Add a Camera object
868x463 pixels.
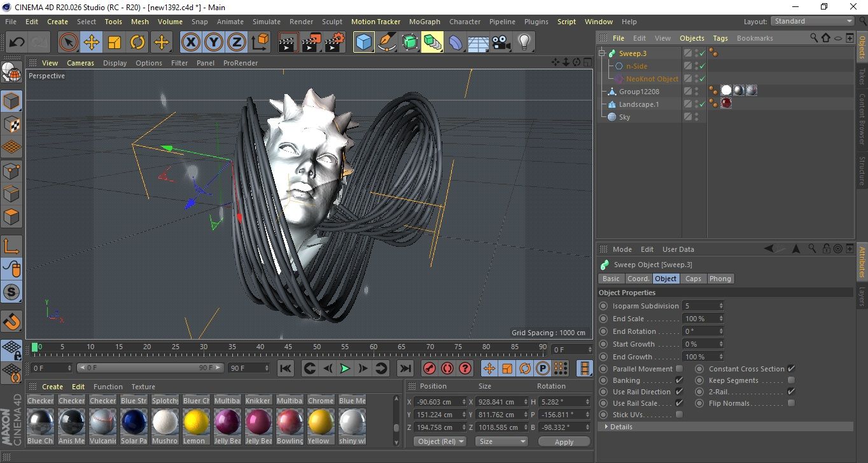[501, 43]
